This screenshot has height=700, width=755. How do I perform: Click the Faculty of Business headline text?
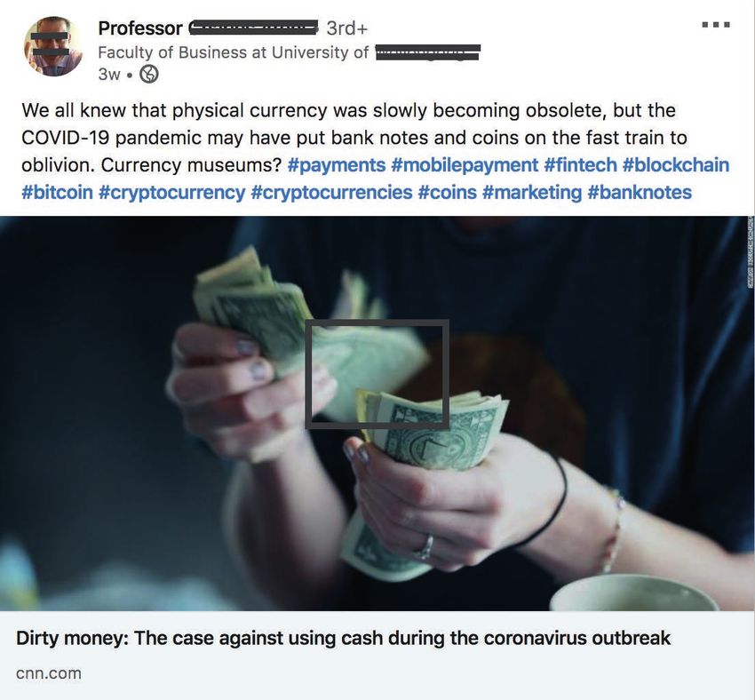[x=289, y=52]
